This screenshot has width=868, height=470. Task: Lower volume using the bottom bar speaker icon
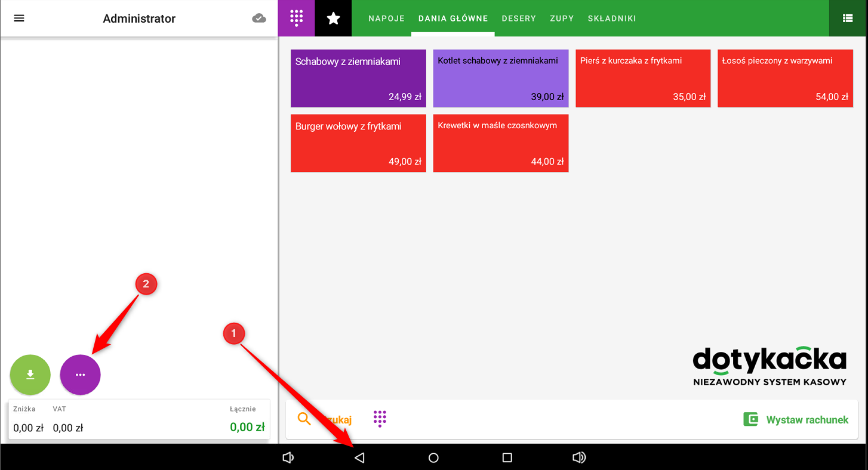(288, 457)
